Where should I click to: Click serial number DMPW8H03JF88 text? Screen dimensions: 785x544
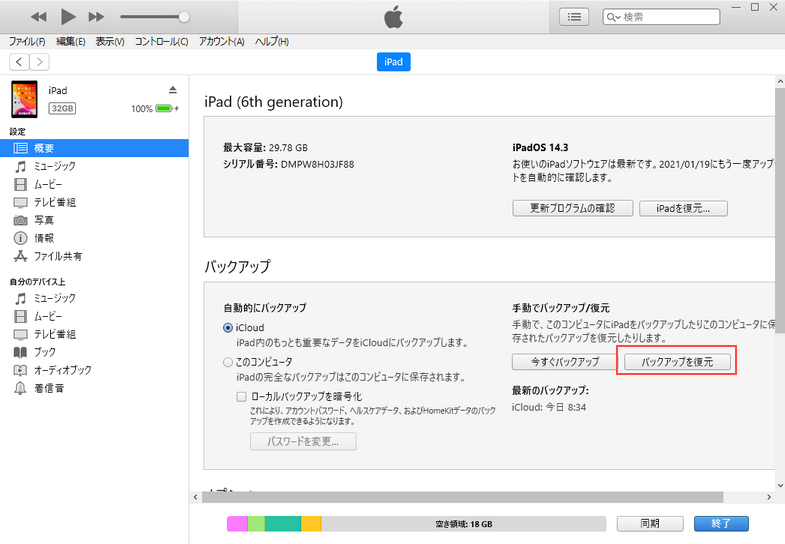[317, 164]
